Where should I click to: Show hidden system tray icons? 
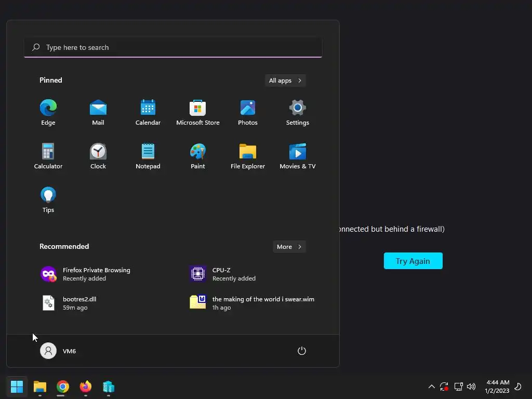pos(432,387)
